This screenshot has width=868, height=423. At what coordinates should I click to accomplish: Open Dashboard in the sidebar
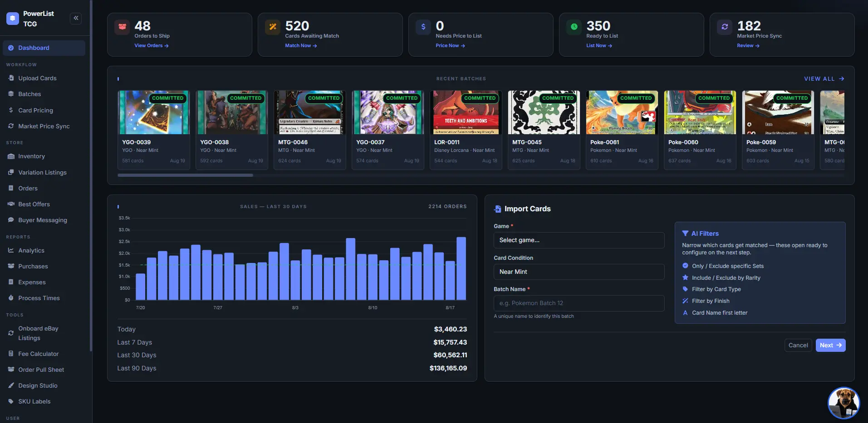[44, 48]
